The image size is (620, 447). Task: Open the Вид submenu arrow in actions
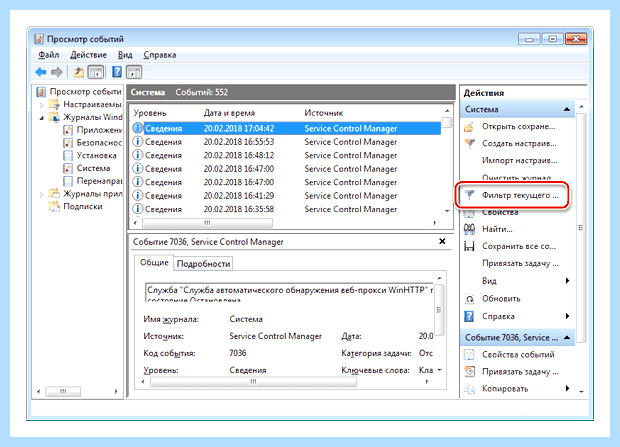point(567,280)
